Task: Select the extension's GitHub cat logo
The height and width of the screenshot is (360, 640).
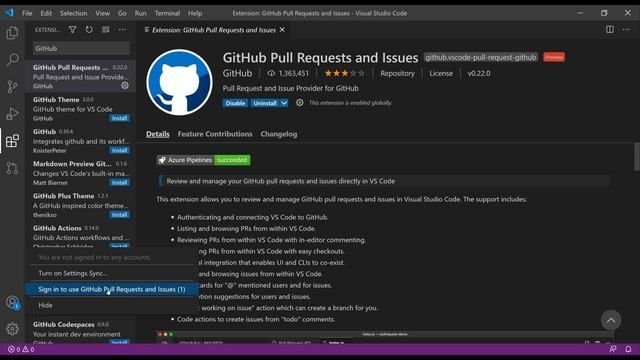Action: (179, 82)
